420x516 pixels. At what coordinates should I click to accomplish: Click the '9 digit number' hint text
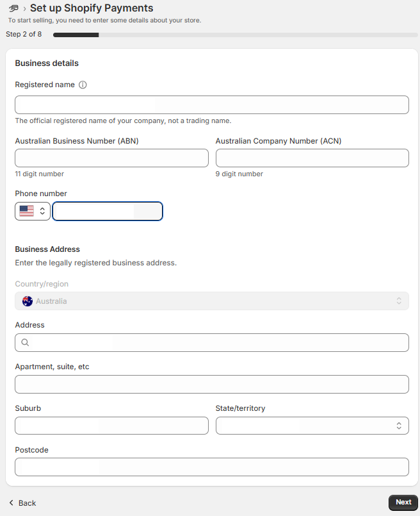click(x=239, y=174)
